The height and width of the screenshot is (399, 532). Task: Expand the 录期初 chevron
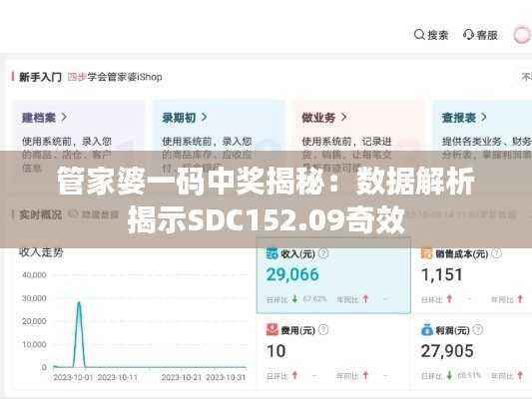click(204, 118)
